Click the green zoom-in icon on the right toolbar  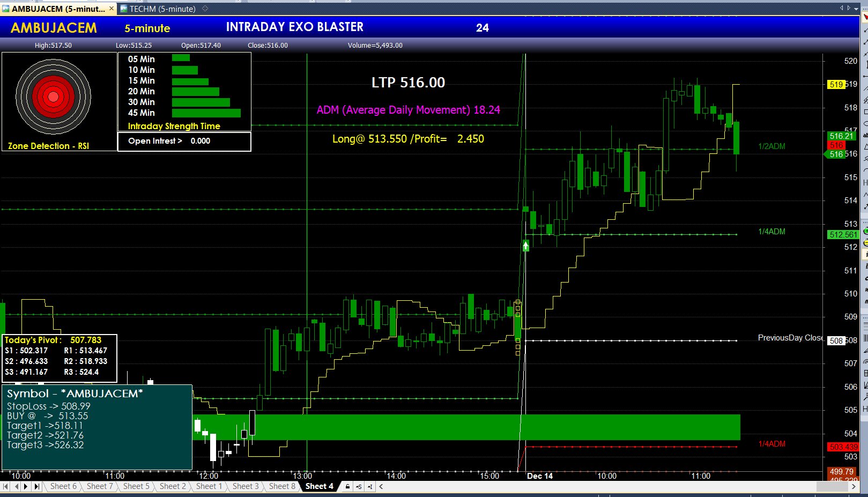pos(865,232)
